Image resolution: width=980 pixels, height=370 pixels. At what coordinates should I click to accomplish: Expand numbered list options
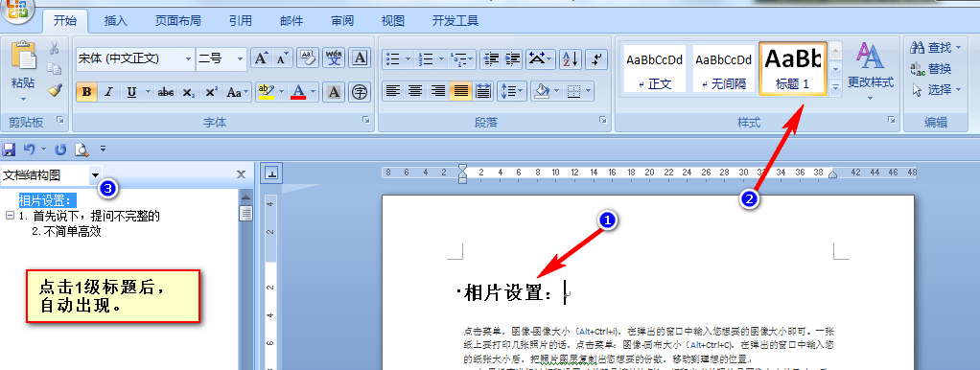click(441, 58)
